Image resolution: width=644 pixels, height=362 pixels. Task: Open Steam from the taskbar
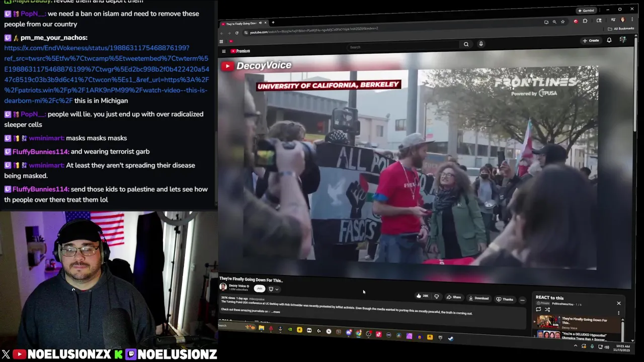coord(450,338)
